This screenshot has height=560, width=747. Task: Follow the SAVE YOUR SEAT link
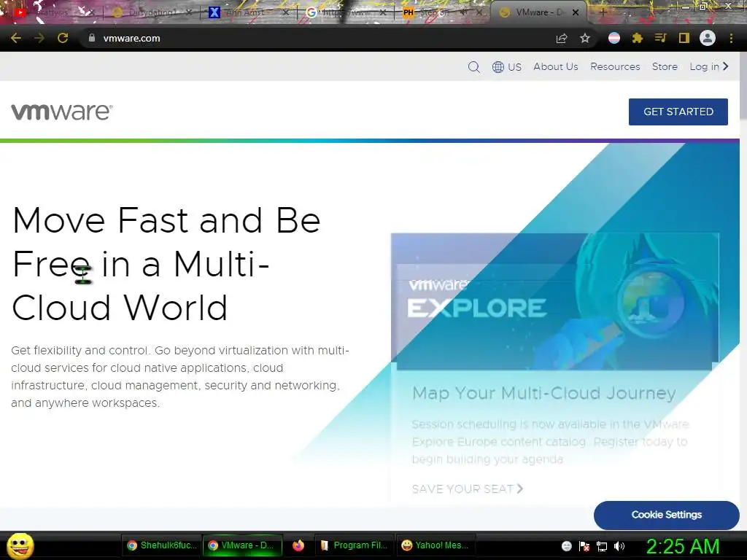tap(468, 489)
